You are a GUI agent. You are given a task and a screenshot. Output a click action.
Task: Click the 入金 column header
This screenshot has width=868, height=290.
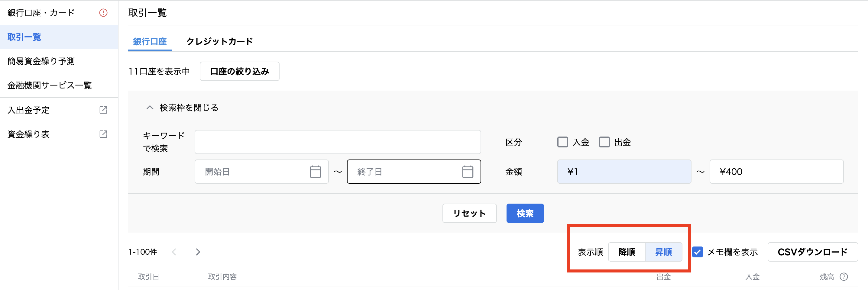click(753, 276)
